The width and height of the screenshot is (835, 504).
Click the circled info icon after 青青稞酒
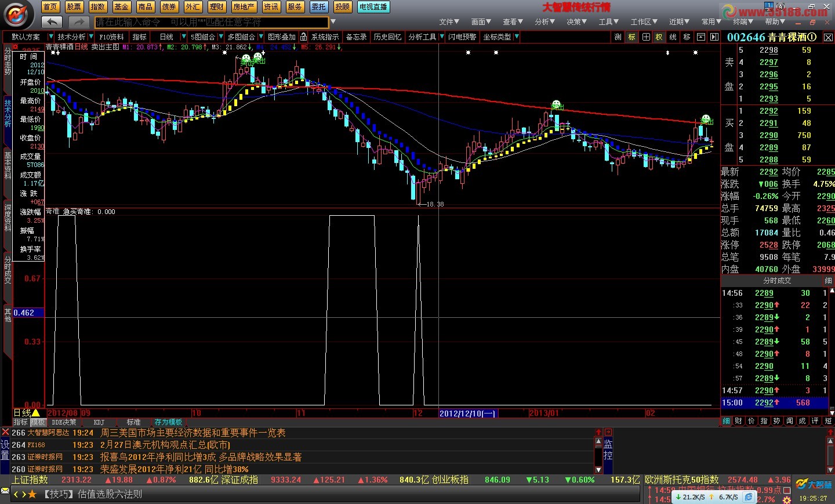click(812, 37)
